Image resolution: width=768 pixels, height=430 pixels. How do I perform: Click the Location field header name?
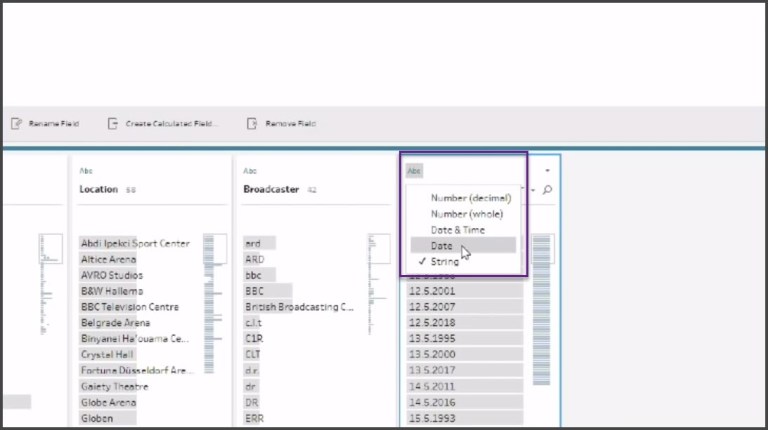click(x=99, y=189)
